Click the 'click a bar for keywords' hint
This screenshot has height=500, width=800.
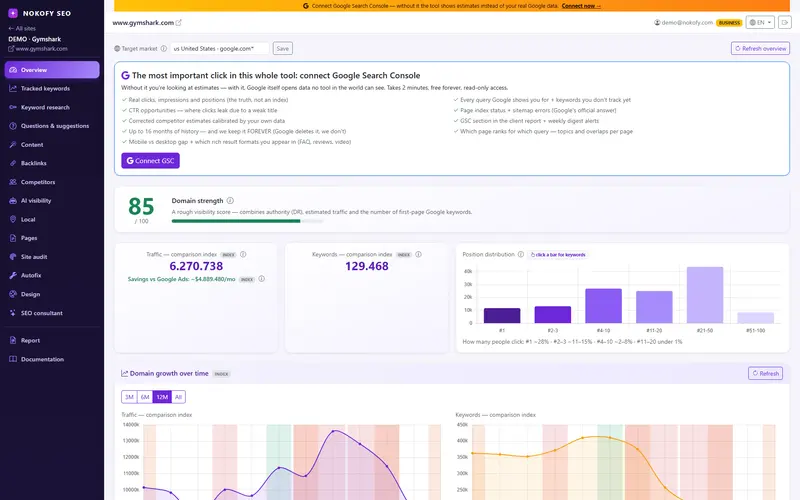pyautogui.click(x=558, y=255)
